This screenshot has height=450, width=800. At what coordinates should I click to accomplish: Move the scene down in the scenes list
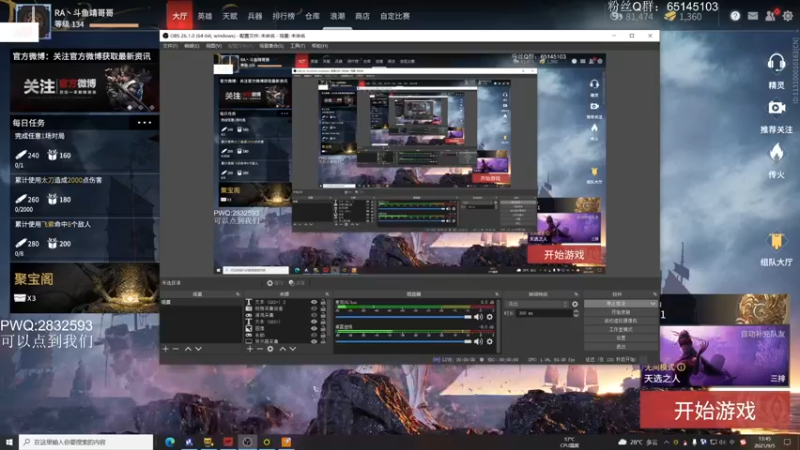point(198,349)
